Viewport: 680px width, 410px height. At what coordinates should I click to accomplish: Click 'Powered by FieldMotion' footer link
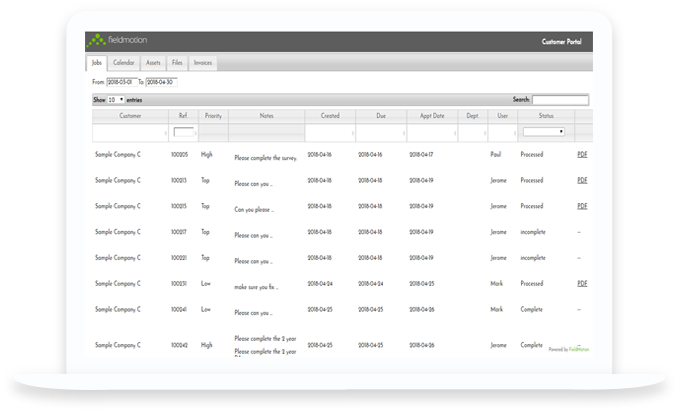[569, 349]
